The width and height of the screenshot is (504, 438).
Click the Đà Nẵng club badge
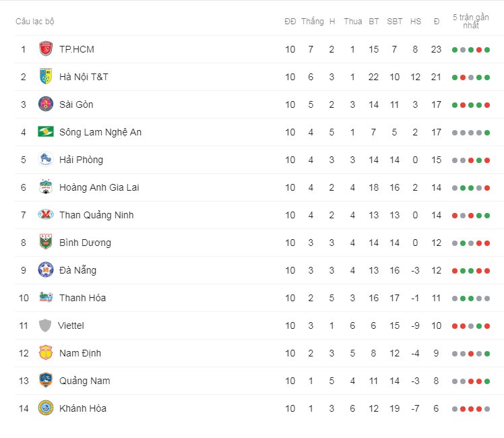coord(46,270)
